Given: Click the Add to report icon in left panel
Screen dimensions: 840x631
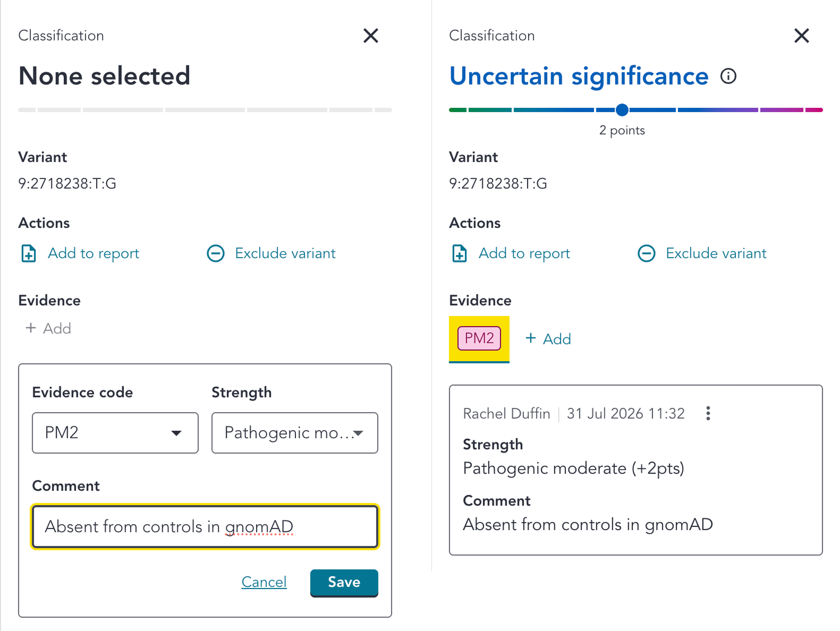Looking at the screenshot, I should click(x=29, y=253).
